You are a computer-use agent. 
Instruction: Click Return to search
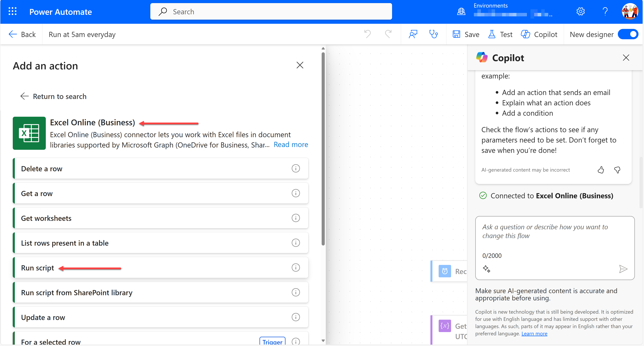53,96
